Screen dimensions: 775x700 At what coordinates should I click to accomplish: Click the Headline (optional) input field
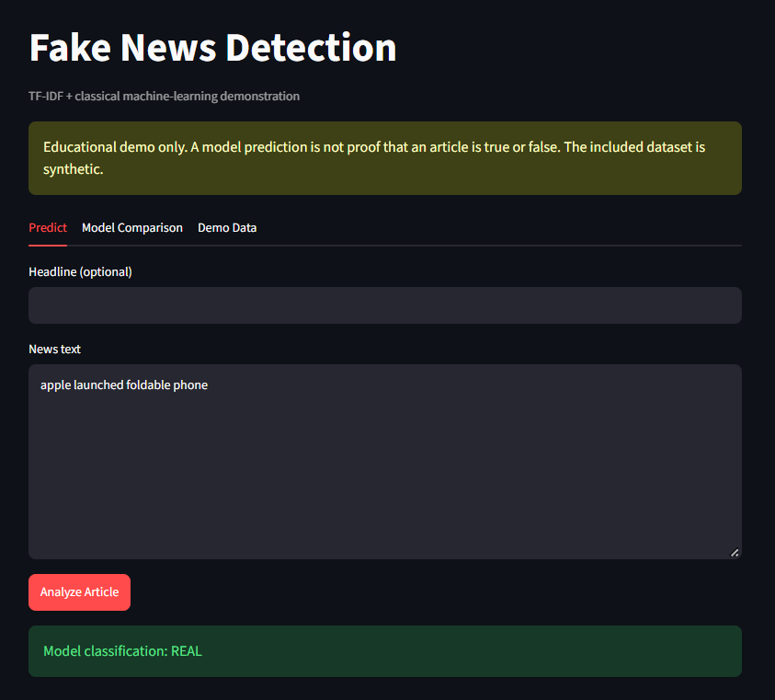(385, 305)
